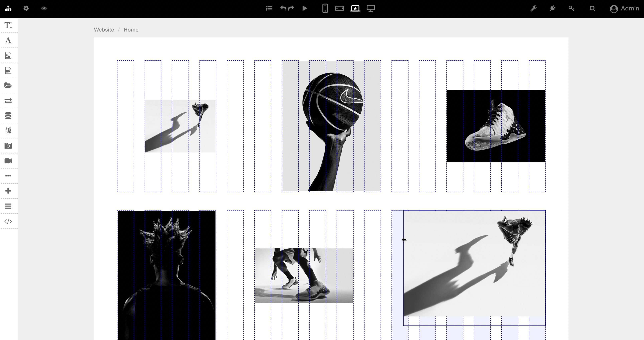Expand the ellipsis more tools

click(x=8, y=176)
